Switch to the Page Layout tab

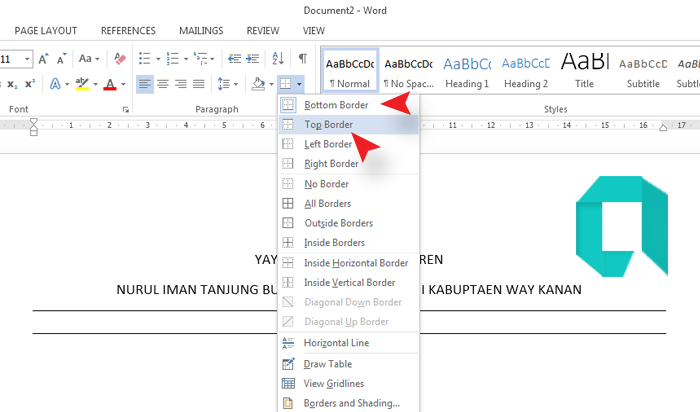tap(46, 31)
